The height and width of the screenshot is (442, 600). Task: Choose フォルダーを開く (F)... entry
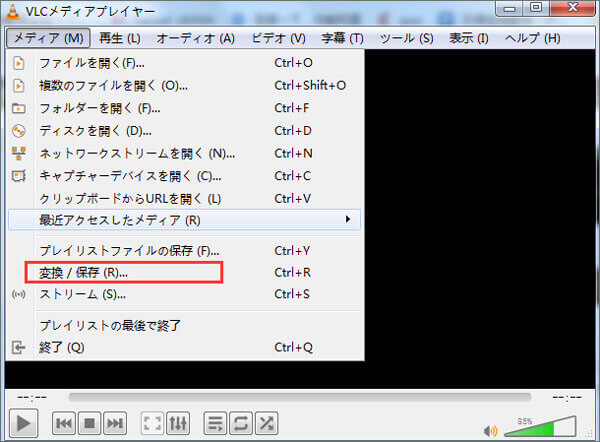pyautogui.click(x=184, y=108)
